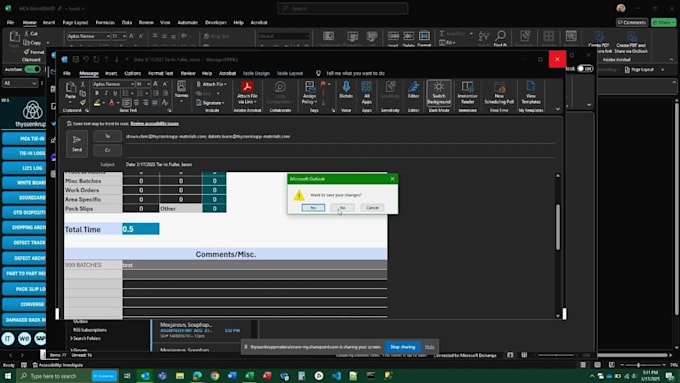Switch to the Insert tab in message window

[111, 73]
